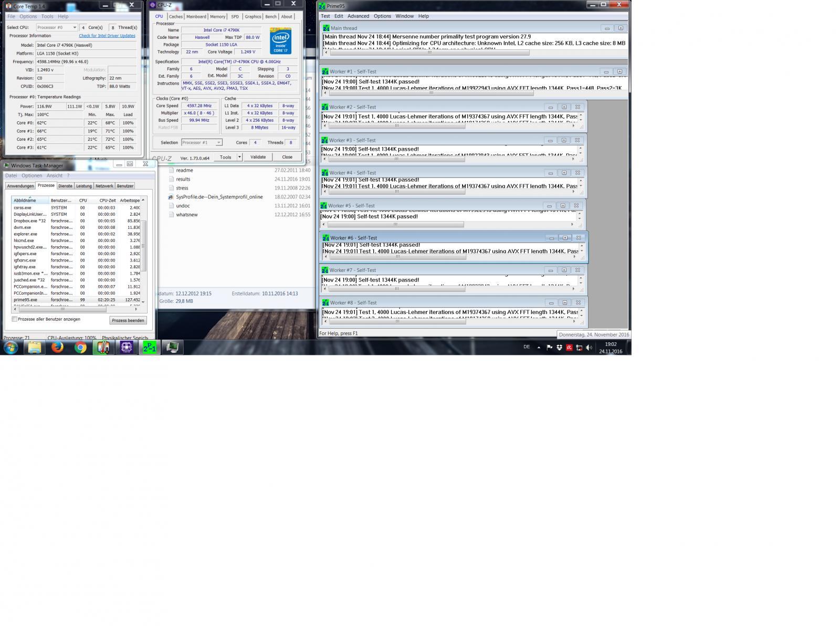
Task: Select the 'whatsnew' file in Explorer
Action: pyautogui.click(x=187, y=215)
